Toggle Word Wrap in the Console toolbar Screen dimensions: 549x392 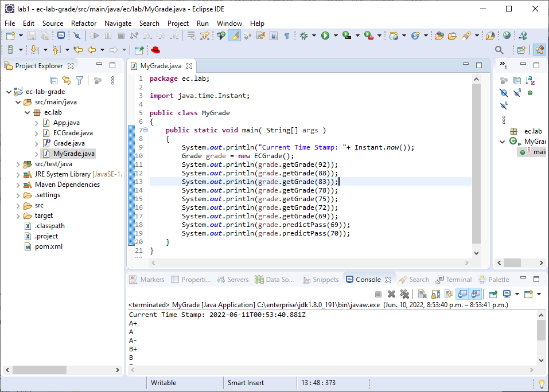[449, 295]
